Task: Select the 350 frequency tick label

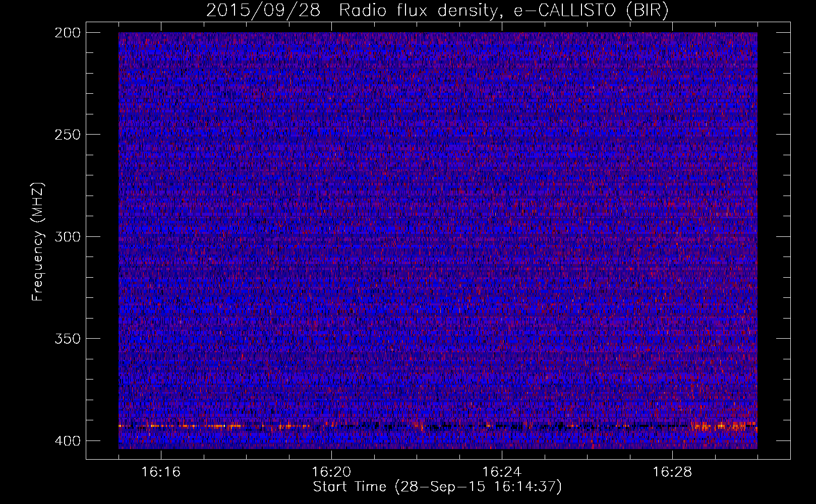Action: pyautogui.click(x=67, y=338)
